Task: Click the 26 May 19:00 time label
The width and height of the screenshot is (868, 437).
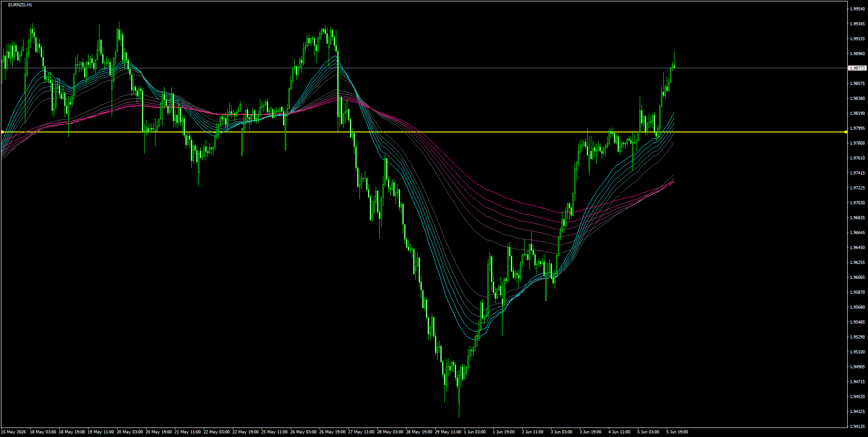Action: [332, 432]
